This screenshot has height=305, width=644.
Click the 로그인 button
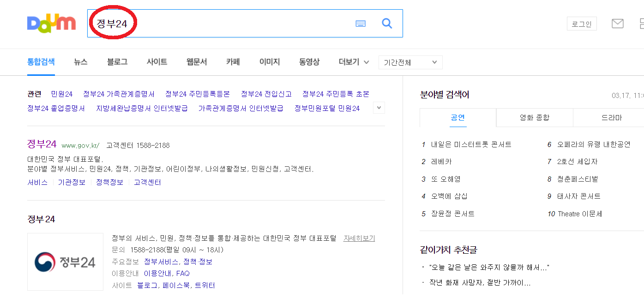[582, 24]
